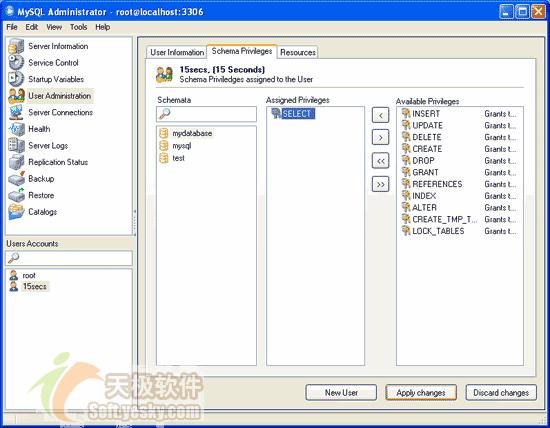Open the Tools menu
This screenshot has height=428, width=550.
[x=79, y=27]
